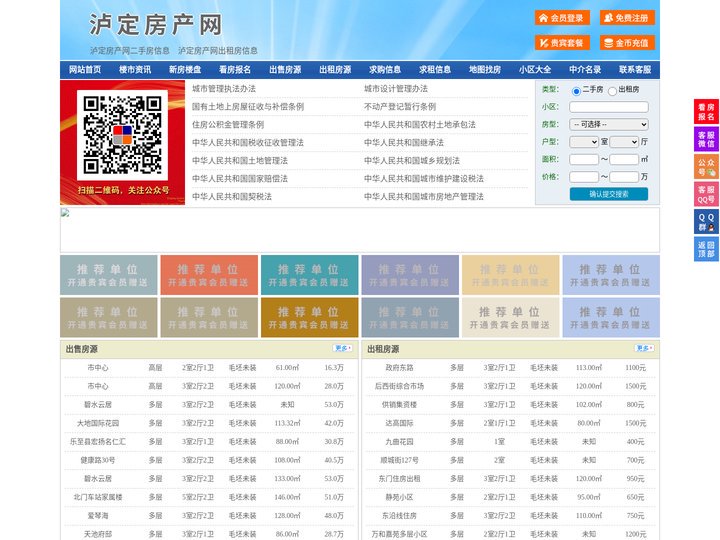The height and width of the screenshot is (540, 720).
Task: Click the maximum 价格 input field
Action: [x=624, y=177]
